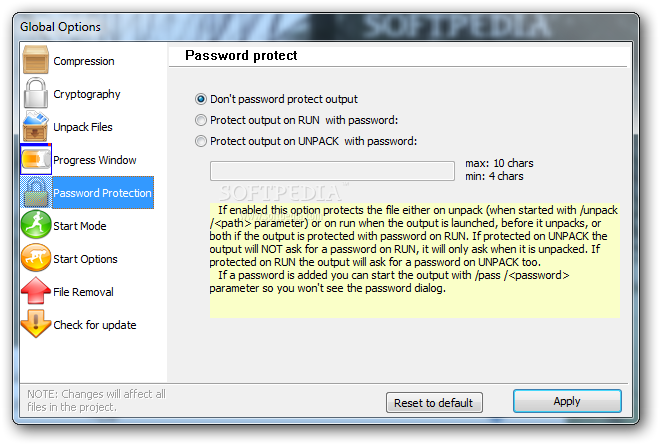The image size is (660, 445).
Task: Focus the password text input field
Action: click(x=332, y=171)
